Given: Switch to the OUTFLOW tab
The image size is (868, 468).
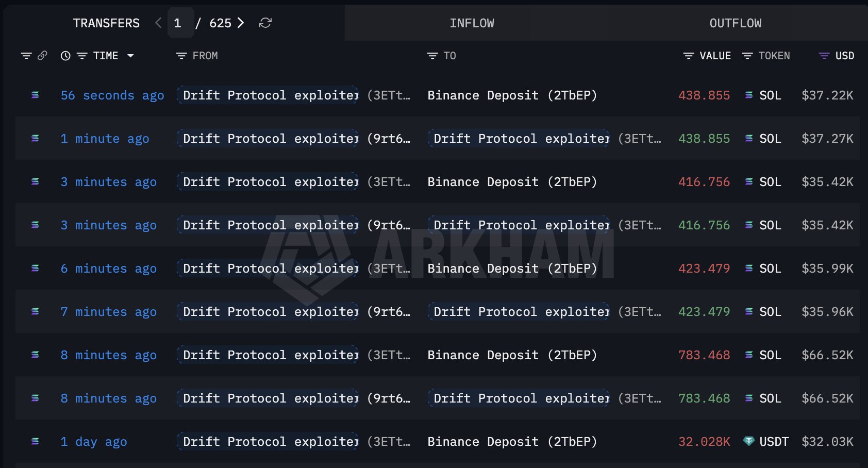Looking at the screenshot, I should click(735, 23).
